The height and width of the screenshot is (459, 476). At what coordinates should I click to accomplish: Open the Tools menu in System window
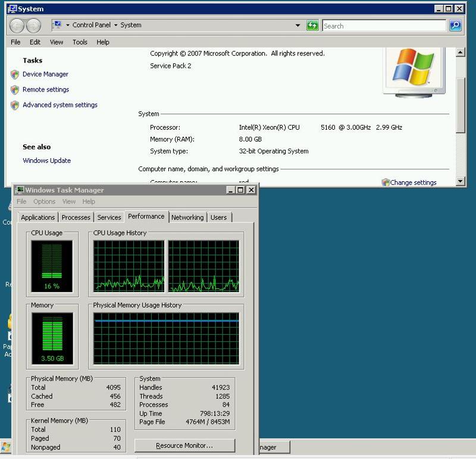80,42
